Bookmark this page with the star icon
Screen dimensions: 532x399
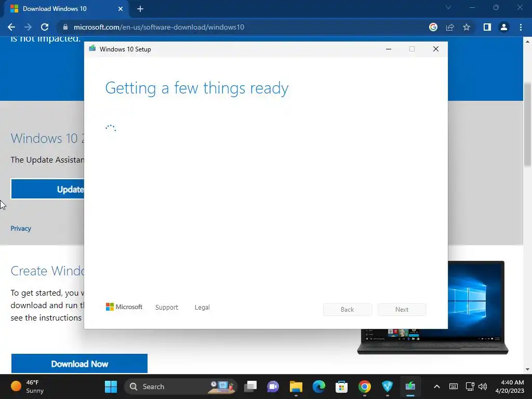(x=467, y=27)
